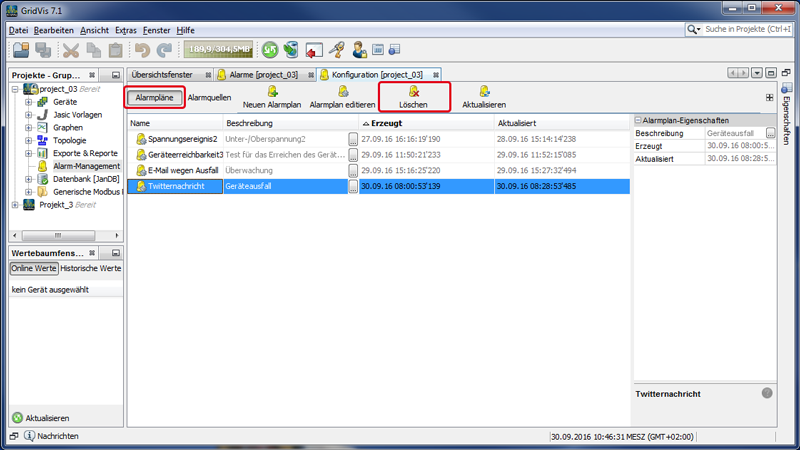Open the Nachrichten info icon in the status bar
Image resolution: width=800 pixels, height=450 pixels.
[x=30, y=436]
